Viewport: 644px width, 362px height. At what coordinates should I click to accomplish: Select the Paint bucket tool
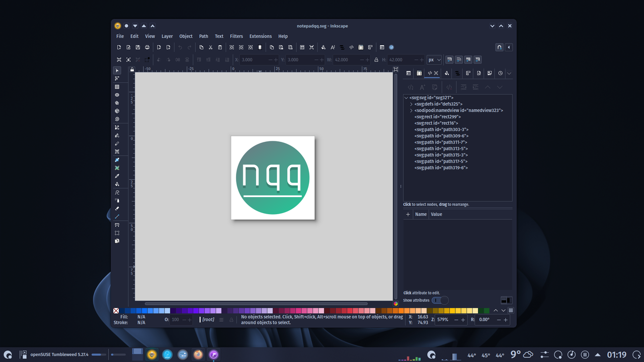pyautogui.click(x=117, y=184)
